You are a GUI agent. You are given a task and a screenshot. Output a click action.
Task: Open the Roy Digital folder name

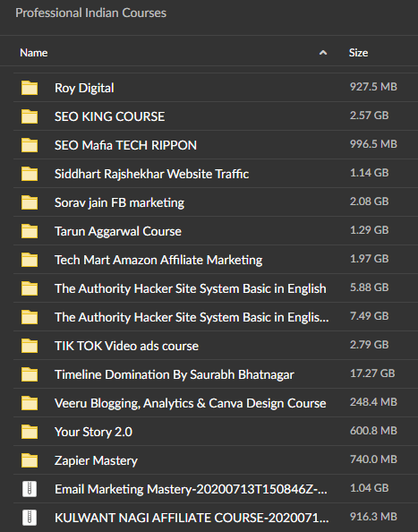84,88
